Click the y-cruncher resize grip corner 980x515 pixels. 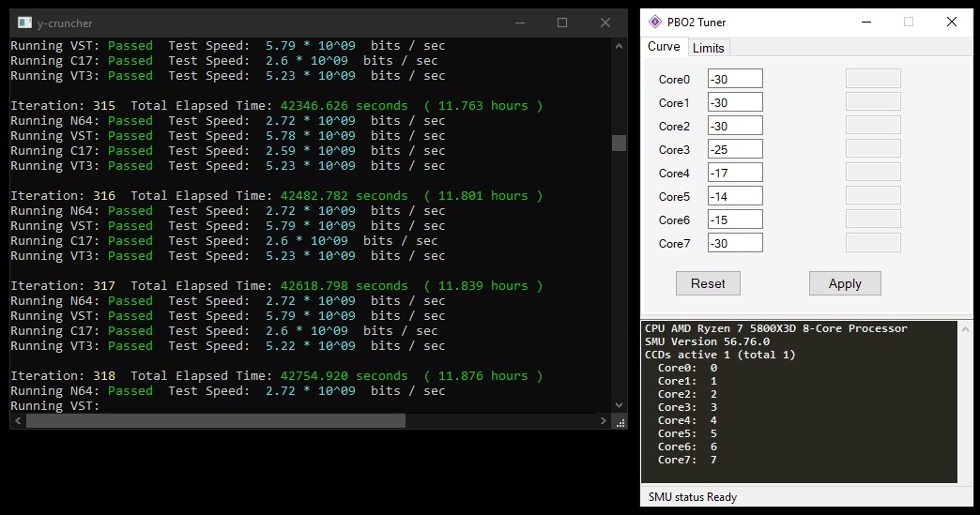pyautogui.click(x=620, y=422)
